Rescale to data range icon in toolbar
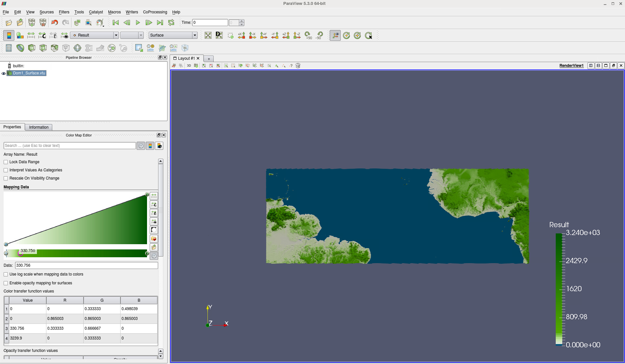625x364 pixels. [x=31, y=35]
